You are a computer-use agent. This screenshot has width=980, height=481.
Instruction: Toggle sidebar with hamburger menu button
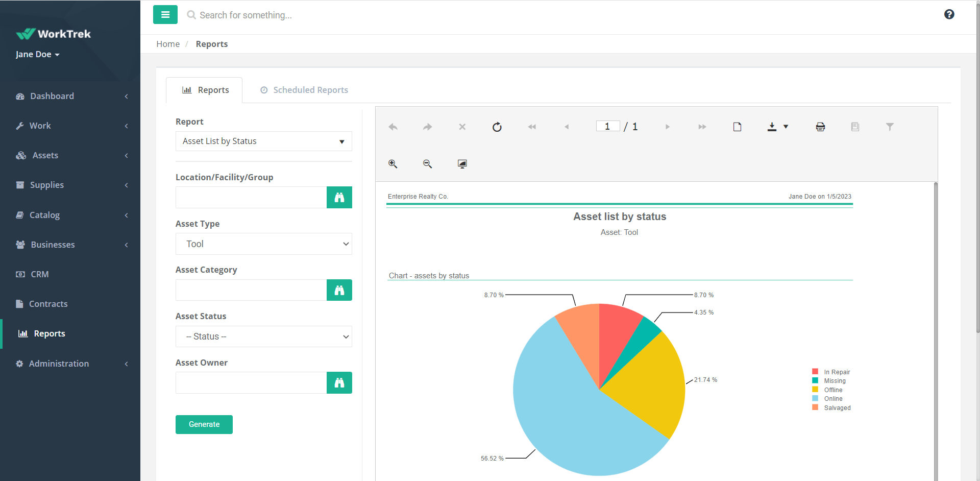click(165, 15)
